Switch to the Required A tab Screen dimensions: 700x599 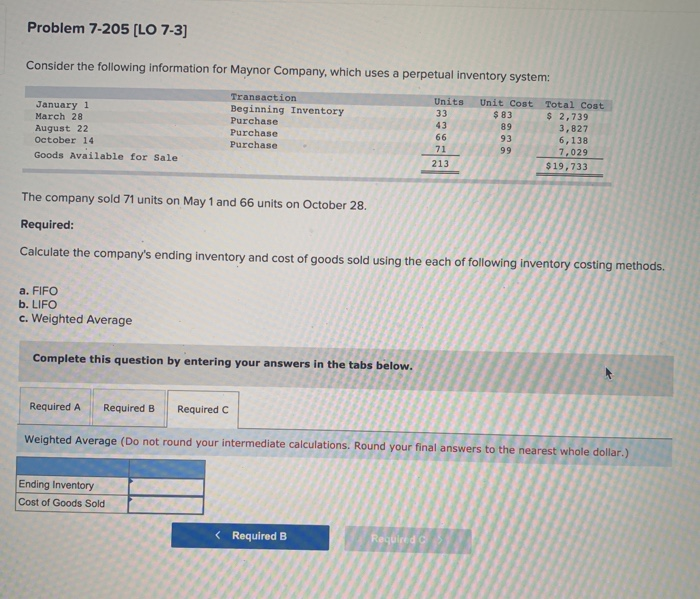tap(54, 407)
